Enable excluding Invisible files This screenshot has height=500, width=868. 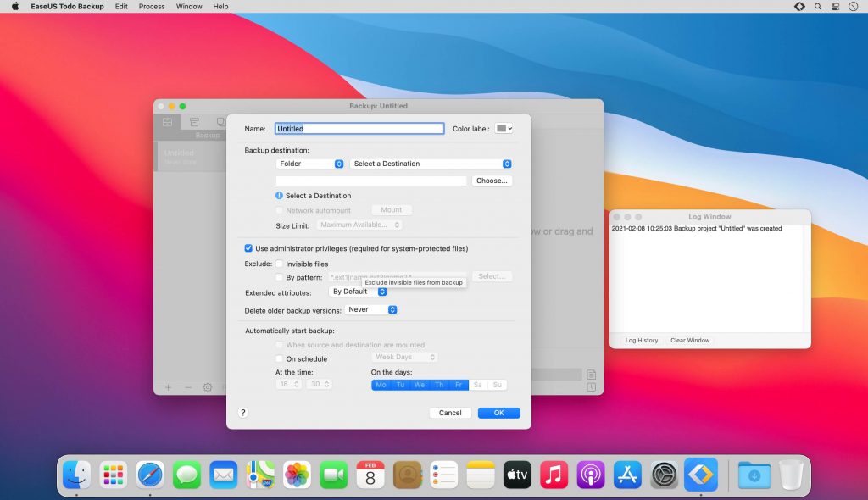coord(279,264)
